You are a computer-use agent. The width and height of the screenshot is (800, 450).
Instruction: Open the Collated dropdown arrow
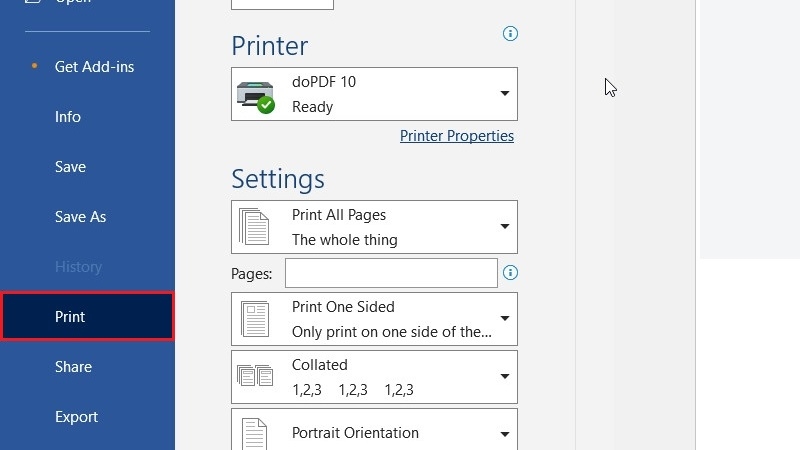505,377
